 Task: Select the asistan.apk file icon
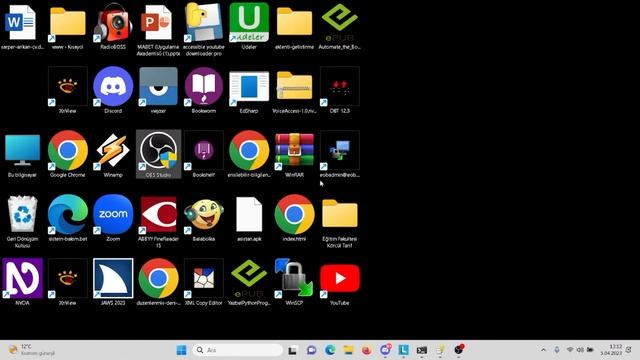pyautogui.click(x=249, y=214)
